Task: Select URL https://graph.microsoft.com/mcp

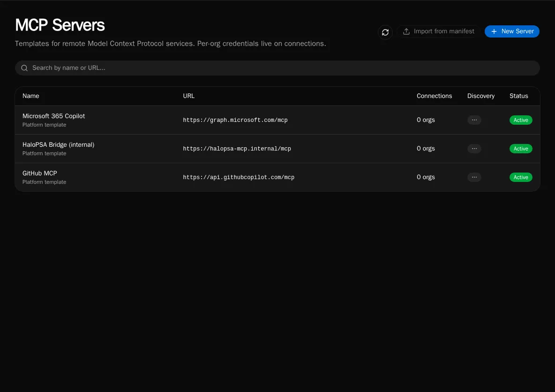Action: [235, 120]
